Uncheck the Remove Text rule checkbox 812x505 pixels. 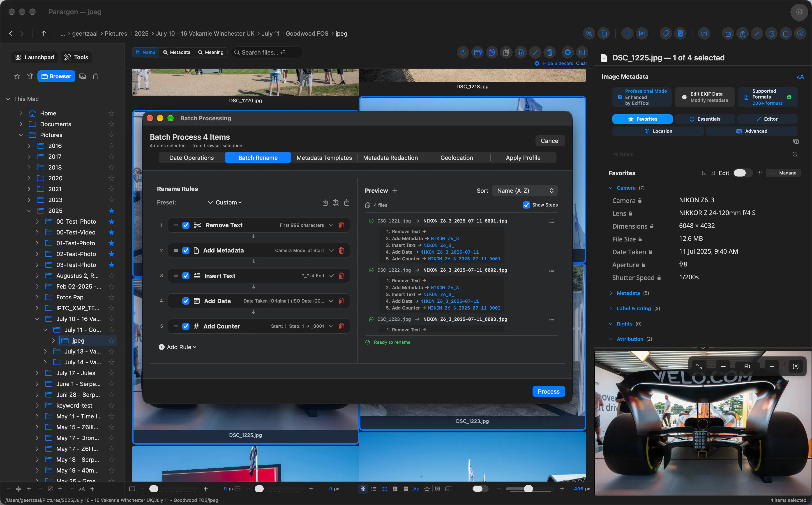coord(186,225)
